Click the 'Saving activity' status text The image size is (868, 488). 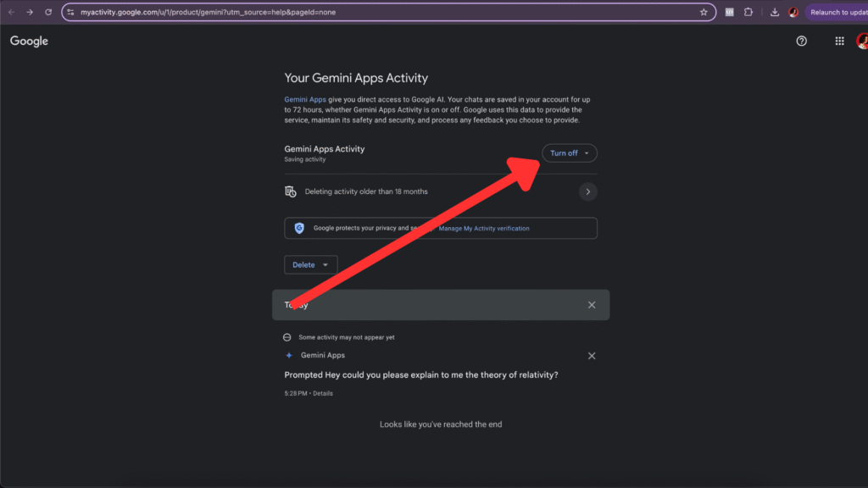pos(305,159)
